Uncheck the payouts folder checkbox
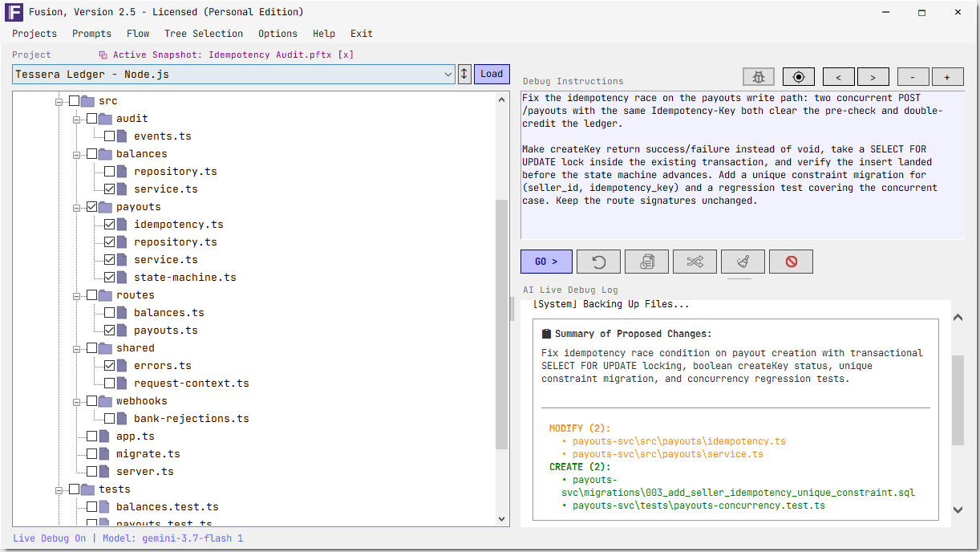This screenshot has width=980, height=552. [x=91, y=207]
